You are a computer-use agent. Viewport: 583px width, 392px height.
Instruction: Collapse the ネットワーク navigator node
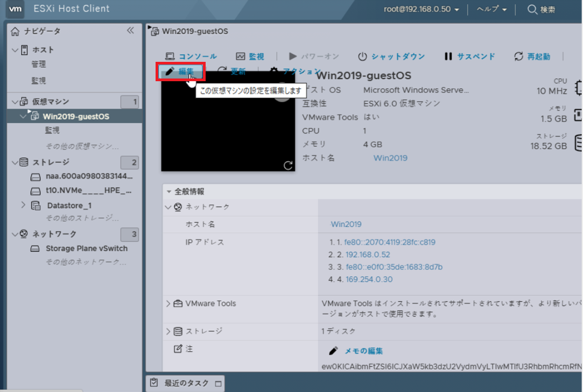pos(15,234)
